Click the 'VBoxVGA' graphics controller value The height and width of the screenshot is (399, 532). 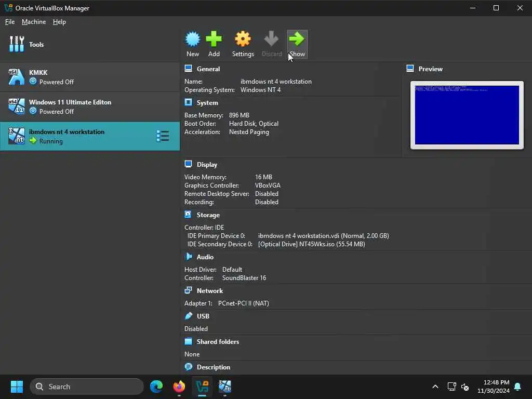(x=268, y=185)
